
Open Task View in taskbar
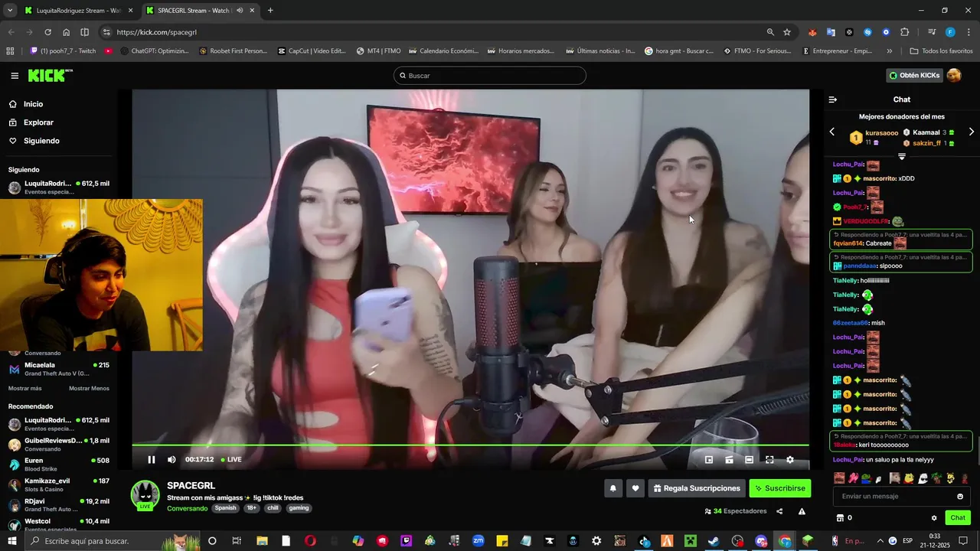(x=237, y=541)
